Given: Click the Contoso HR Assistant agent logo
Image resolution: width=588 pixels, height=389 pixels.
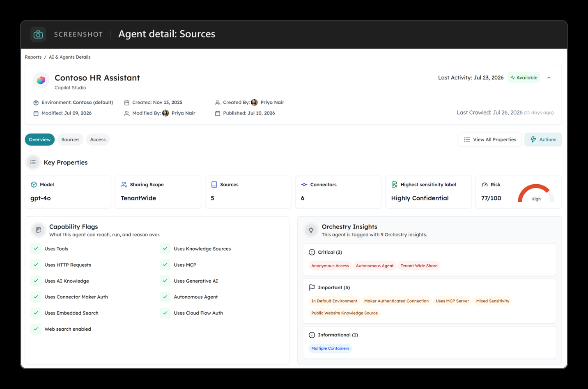Looking at the screenshot, I should point(41,80).
